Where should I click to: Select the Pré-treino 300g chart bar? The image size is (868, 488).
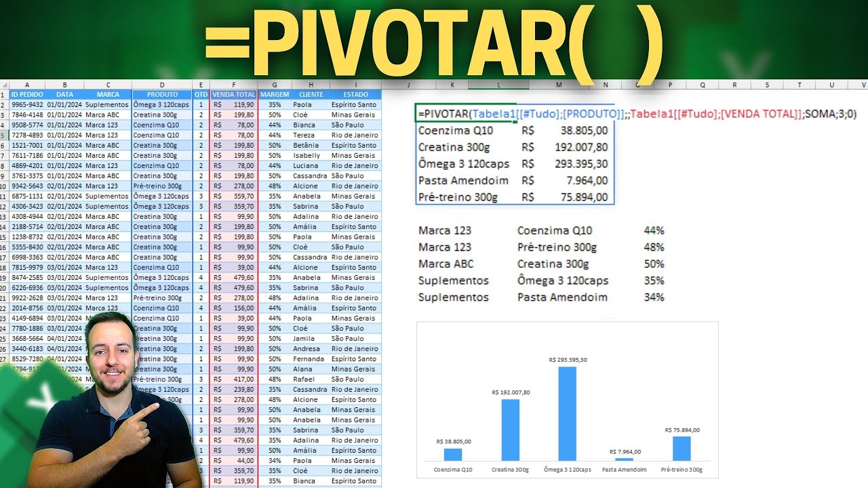click(682, 449)
